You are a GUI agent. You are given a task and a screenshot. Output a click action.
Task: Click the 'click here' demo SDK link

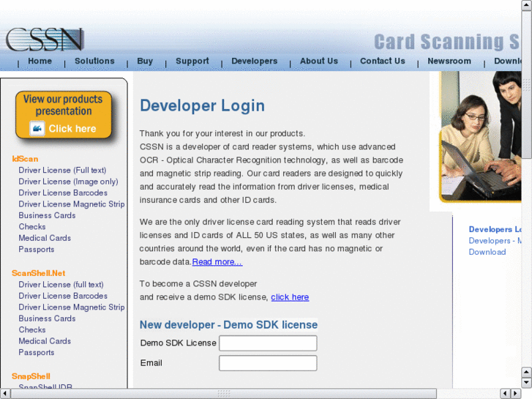click(290, 297)
